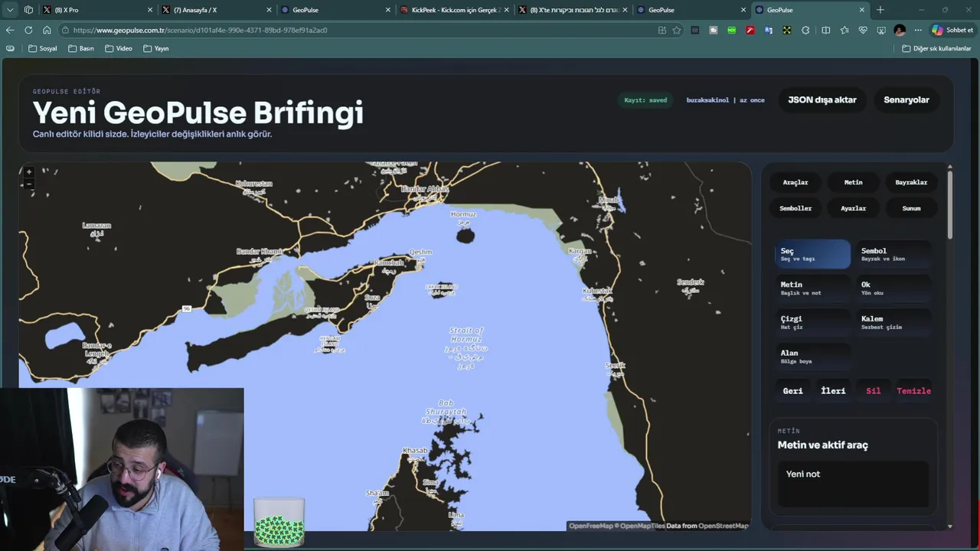Open the Araçlar panel tab
Viewport: 980px width, 551px height.
coord(795,182)
